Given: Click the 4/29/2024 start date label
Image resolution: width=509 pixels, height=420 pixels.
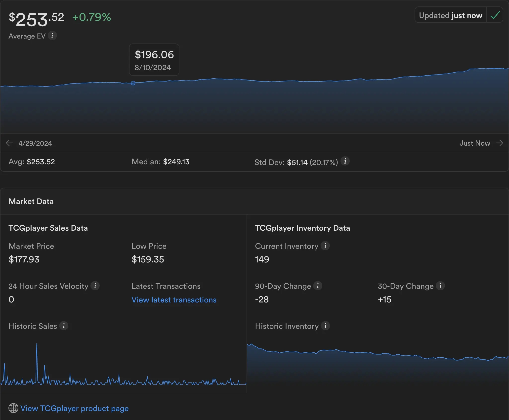Looking at the screenshot, I should (x=35, y=143).
